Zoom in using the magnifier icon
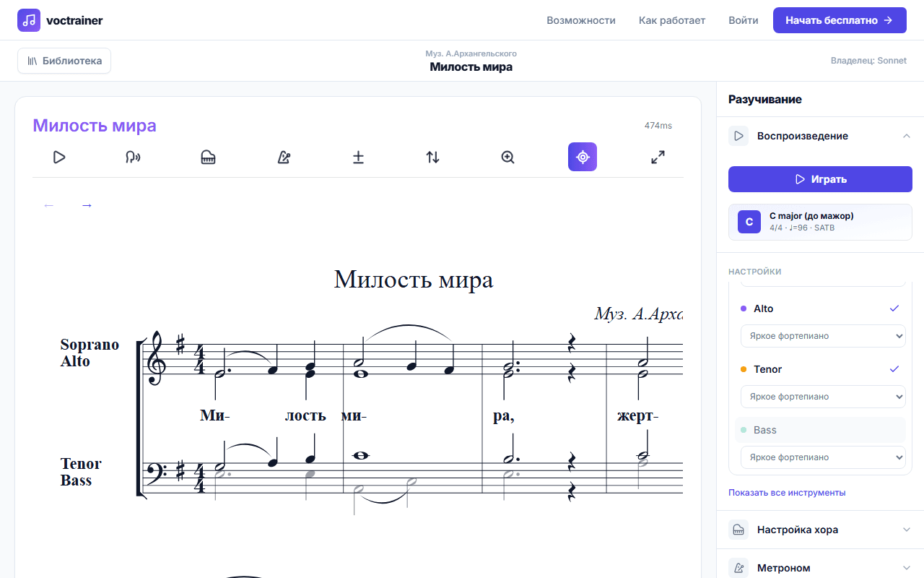This screenshot has width=924, height=578. (507, 157)
